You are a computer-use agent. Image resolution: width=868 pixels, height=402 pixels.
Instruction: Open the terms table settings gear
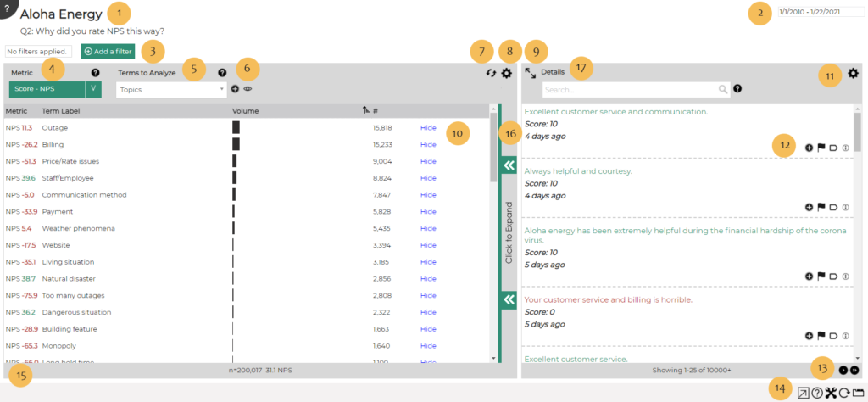coord(506,74)
